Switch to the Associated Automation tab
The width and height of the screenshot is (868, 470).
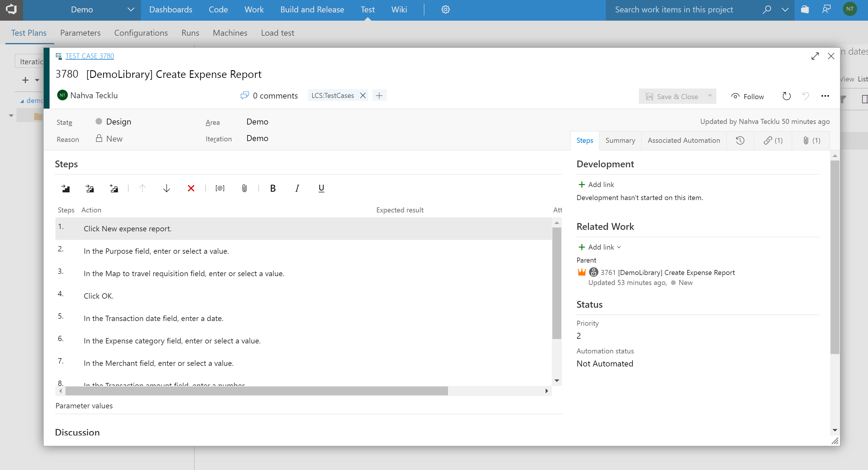click(x=683, y=140)
